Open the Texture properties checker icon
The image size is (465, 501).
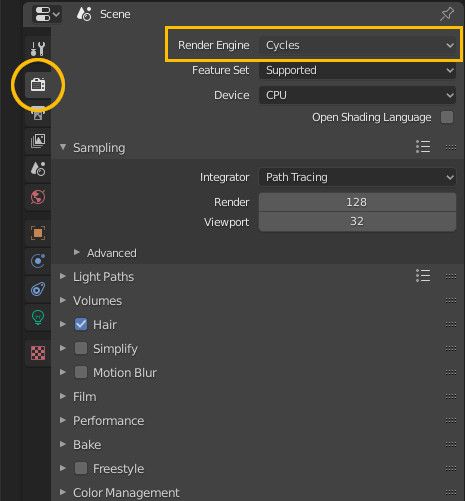point(38,353)
